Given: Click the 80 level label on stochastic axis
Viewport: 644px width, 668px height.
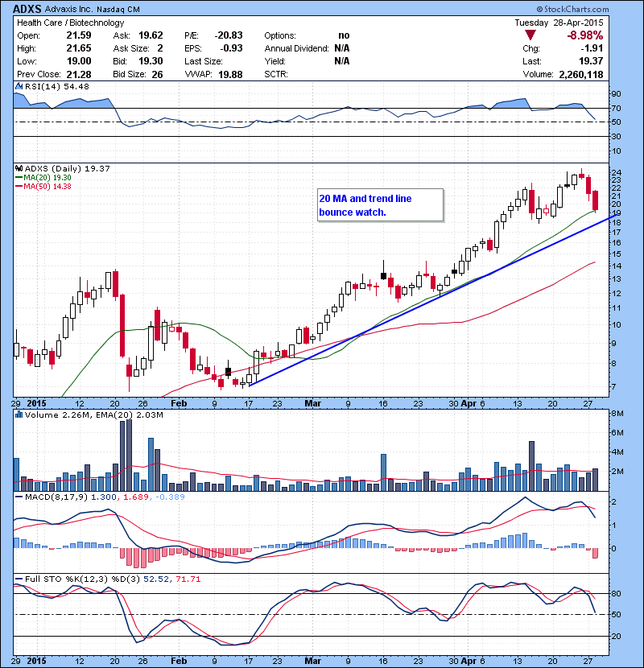Looking at the screenshot, I should click(x=617, y=593).
